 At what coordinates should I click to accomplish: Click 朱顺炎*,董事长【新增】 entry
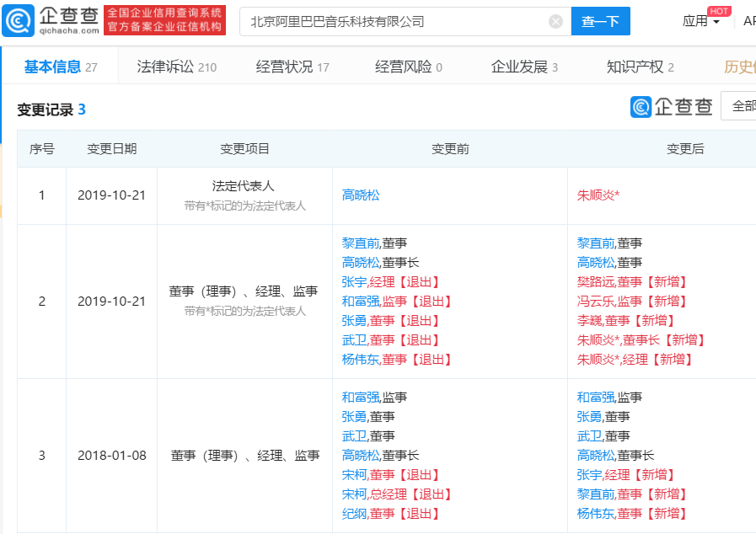(641, 339)
